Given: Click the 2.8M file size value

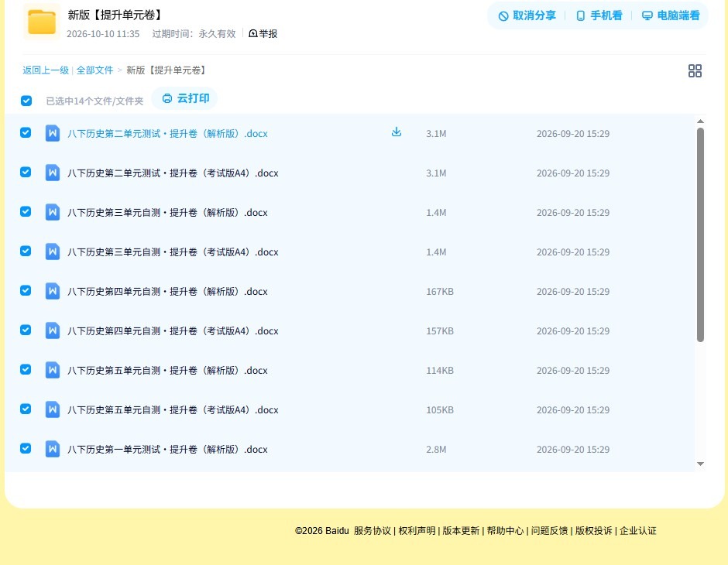Looking at the screenshot, I should [436, 449].
